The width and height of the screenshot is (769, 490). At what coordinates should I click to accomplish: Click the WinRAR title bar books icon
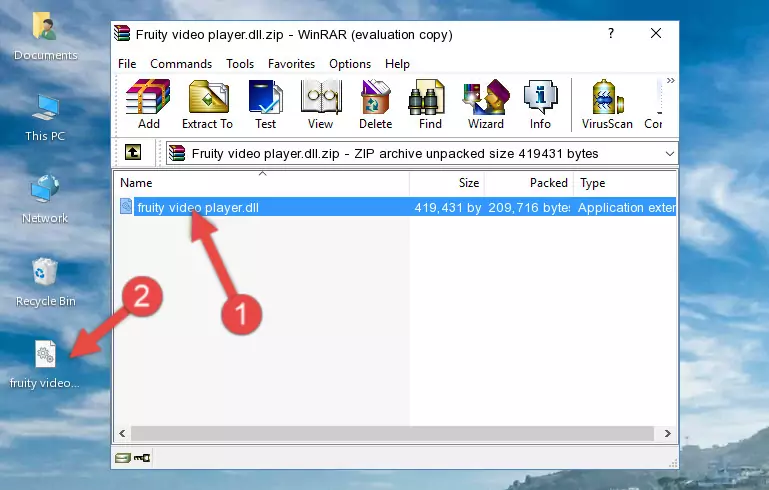pyautogui.click(x=122, y=34)
